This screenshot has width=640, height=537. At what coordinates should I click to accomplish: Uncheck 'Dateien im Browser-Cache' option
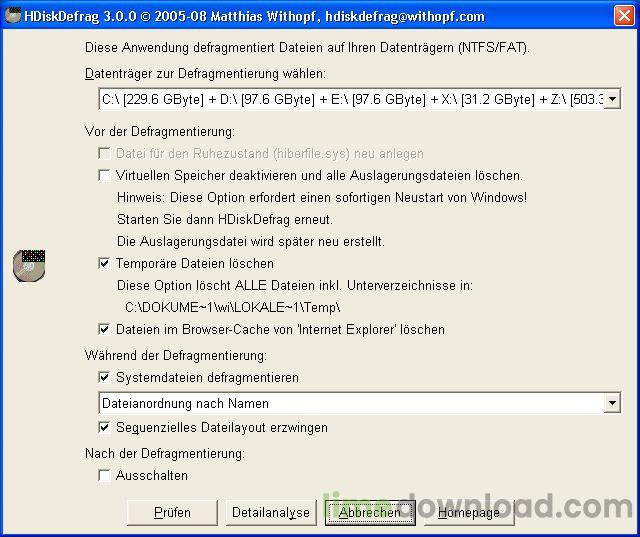(x=104, y=329)
